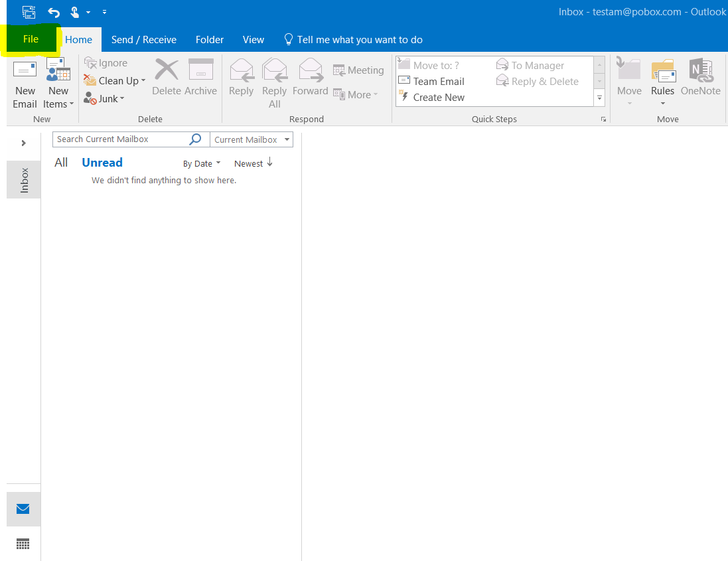The image size is (728, 561).
Task: Open the Send / Receive tab
Action: (144, 40)
